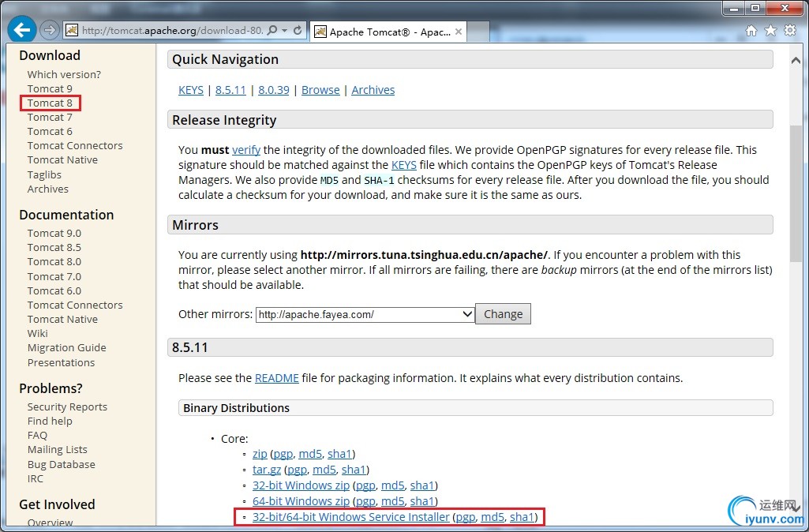
Task: Open Tomcat Connectors under Documentation
Action: click(x=75, y=305)
